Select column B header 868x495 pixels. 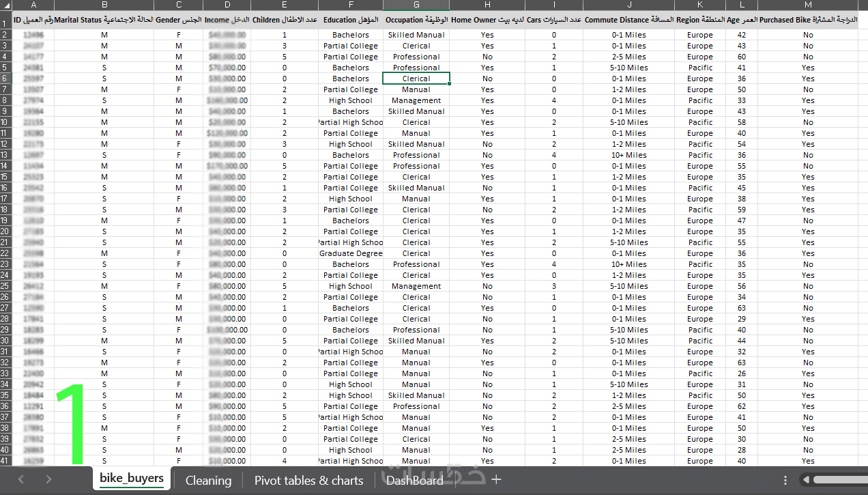pos(104,5)
